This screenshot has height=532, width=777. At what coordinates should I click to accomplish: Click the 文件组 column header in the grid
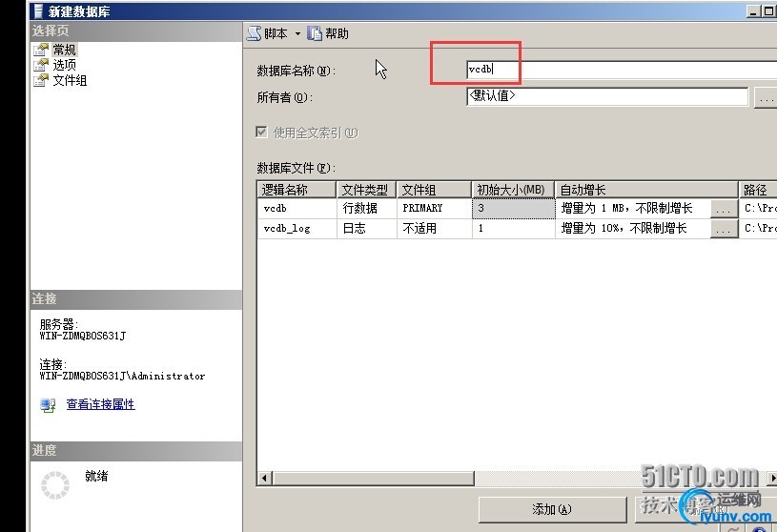tap(434, 190)
